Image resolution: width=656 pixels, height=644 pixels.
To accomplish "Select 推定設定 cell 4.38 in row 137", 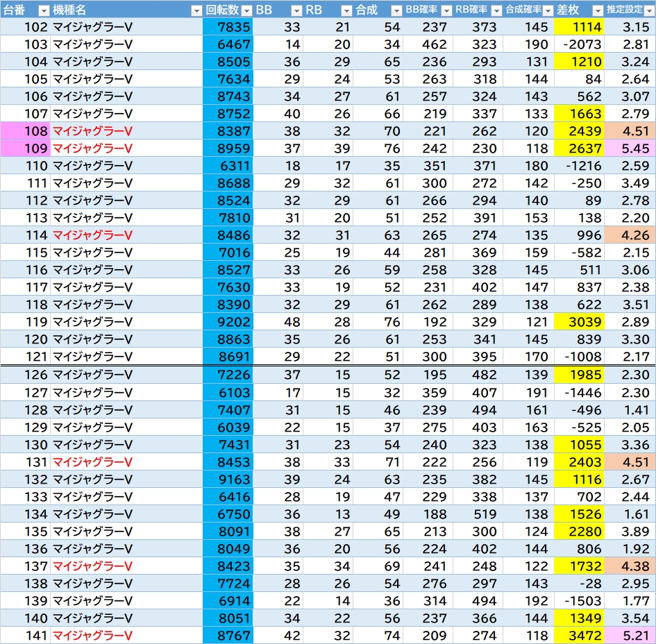I will point(630,566).
